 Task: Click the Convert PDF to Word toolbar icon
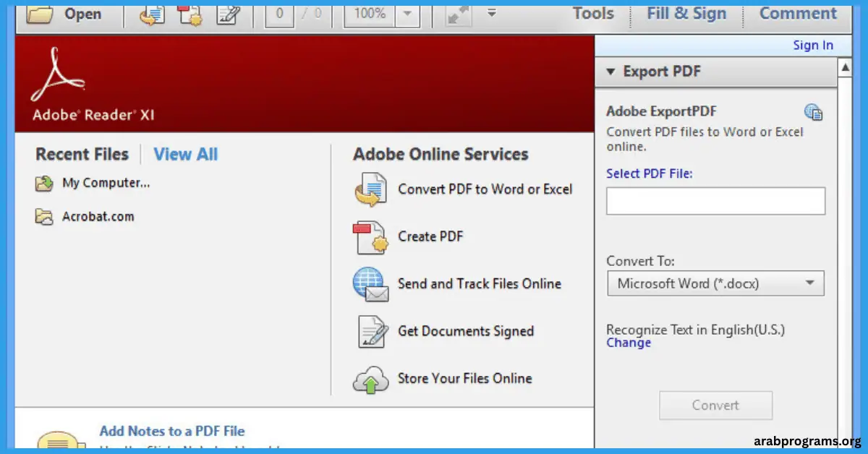[x=151, y=14]
